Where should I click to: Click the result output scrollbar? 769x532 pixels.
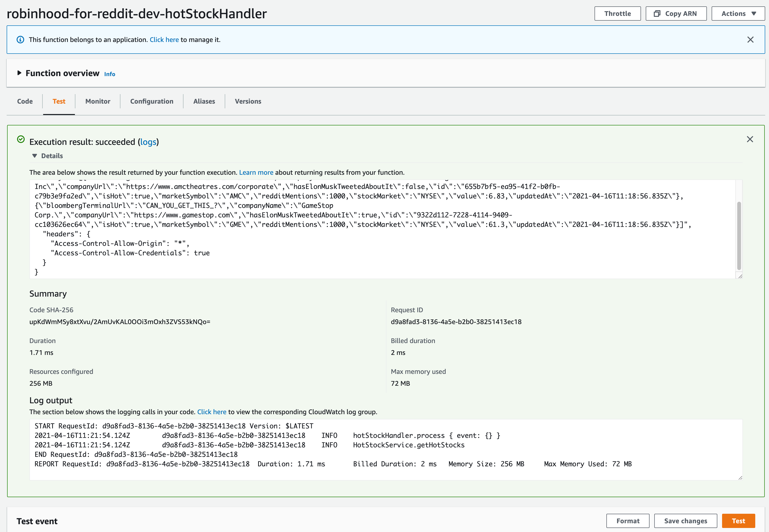tap(739, 235)
